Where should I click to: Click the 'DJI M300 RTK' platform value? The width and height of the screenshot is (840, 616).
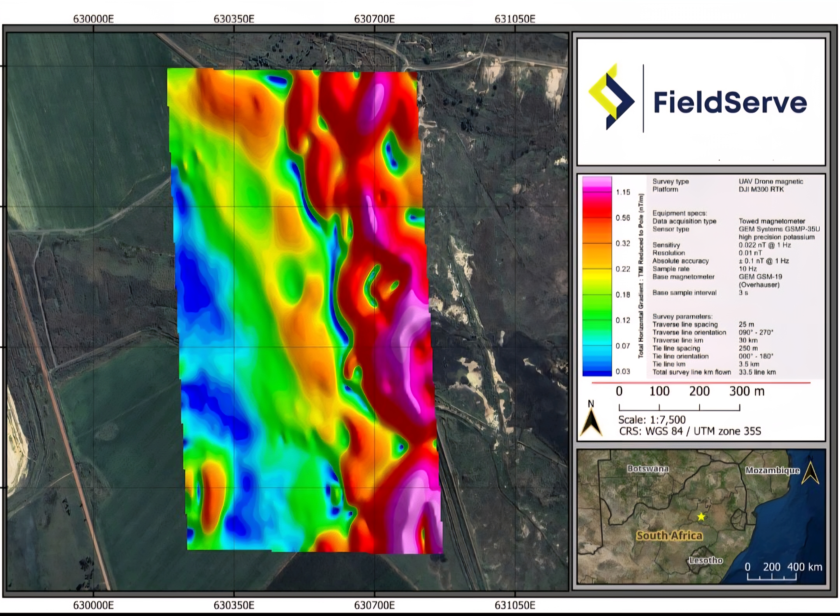click(761, 189)
